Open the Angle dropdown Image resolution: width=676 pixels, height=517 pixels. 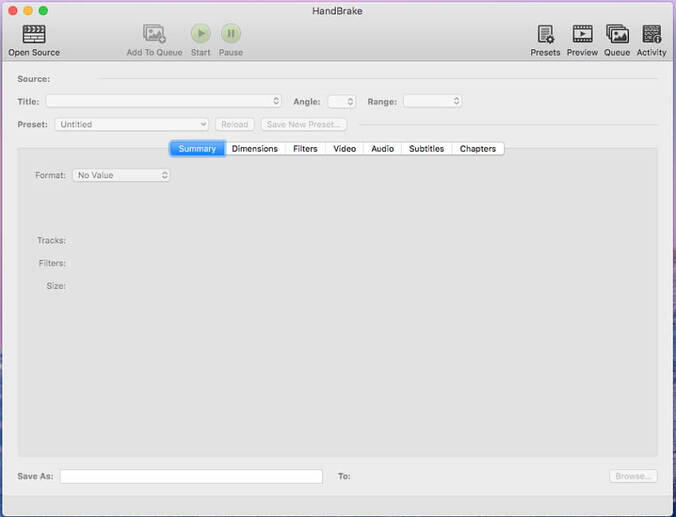pyautogui.click(x=341, y=101)
